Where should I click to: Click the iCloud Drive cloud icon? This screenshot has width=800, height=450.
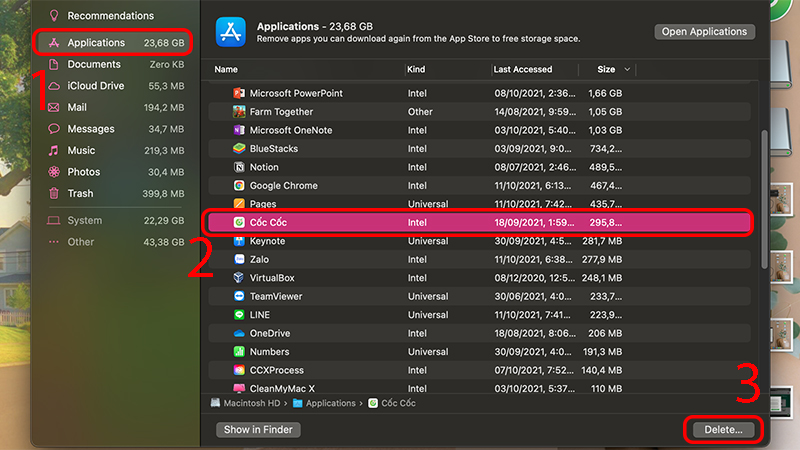pyautogui.click(x=54, y=86)
